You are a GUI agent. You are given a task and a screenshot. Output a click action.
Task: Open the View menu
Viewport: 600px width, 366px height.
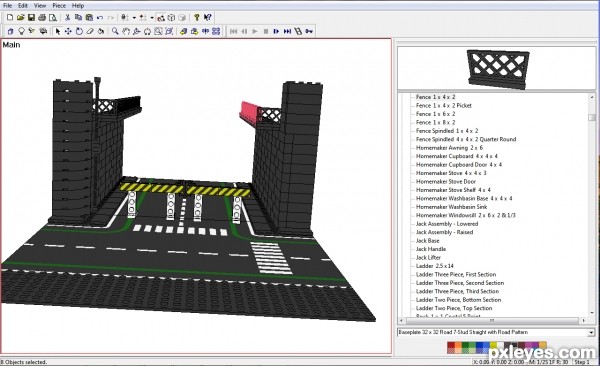pos(40,6)
